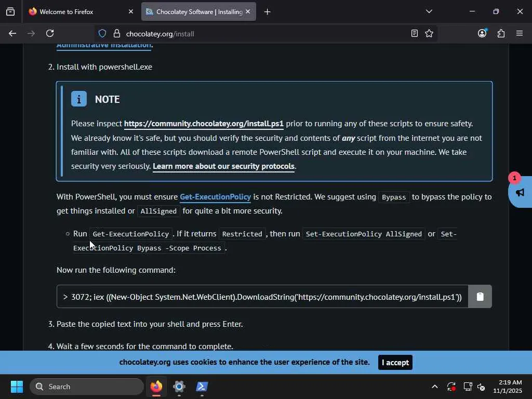Click the taskbar Search box
The image size is (532, 399).
pos(87,387)
